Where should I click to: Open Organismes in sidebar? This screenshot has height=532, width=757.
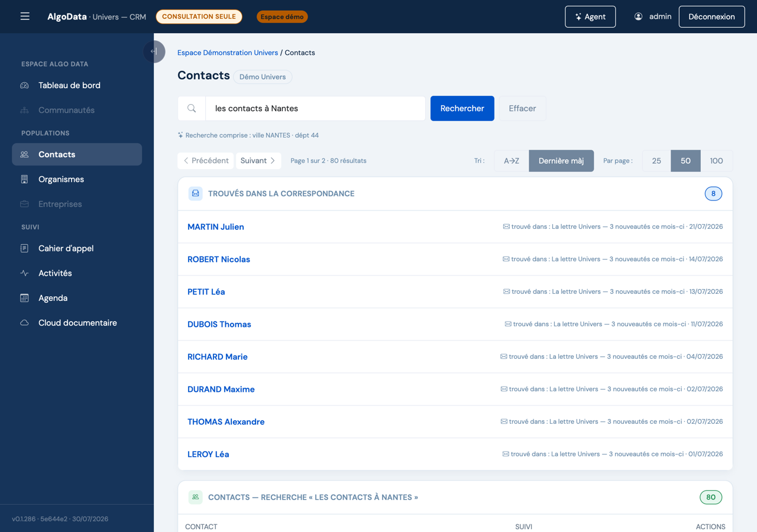tap(77, 179)
